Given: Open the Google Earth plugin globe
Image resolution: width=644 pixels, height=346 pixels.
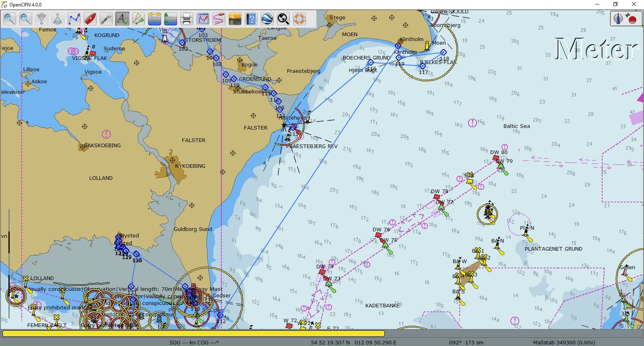Looking at the screenshot, I should click(x=267, y=19).
